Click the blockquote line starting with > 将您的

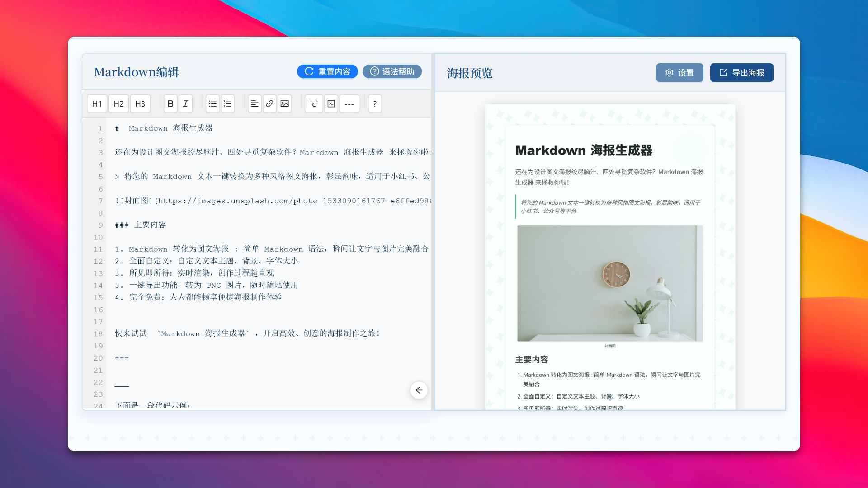pyautogui.click(x=273, y=177)
